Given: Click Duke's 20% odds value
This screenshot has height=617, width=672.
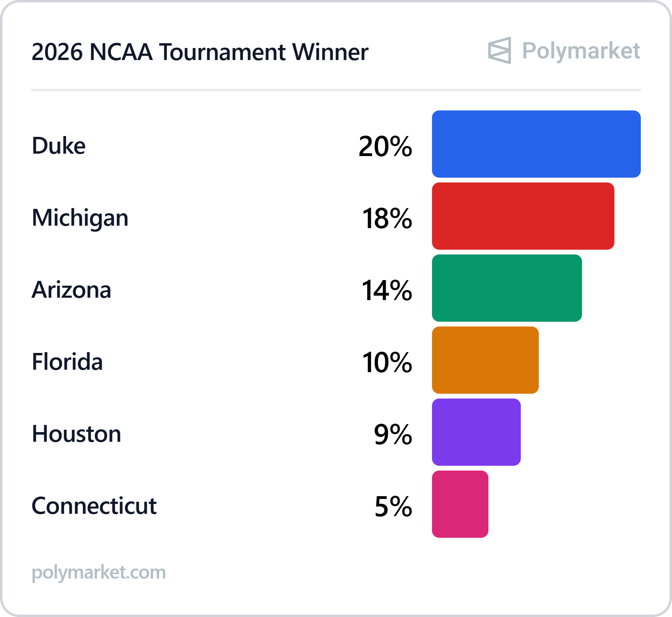Looking at the screenshot, I should tap(385, 146).
